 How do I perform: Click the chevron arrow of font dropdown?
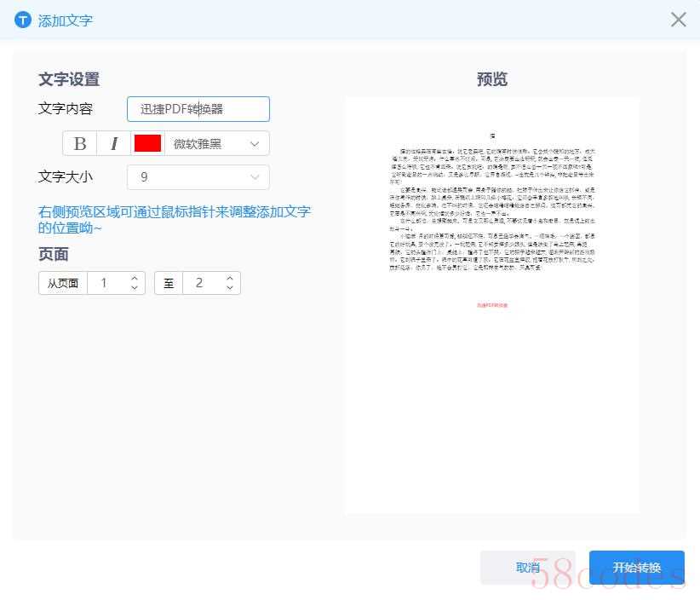pyautogui.click(x=255, y=143)
